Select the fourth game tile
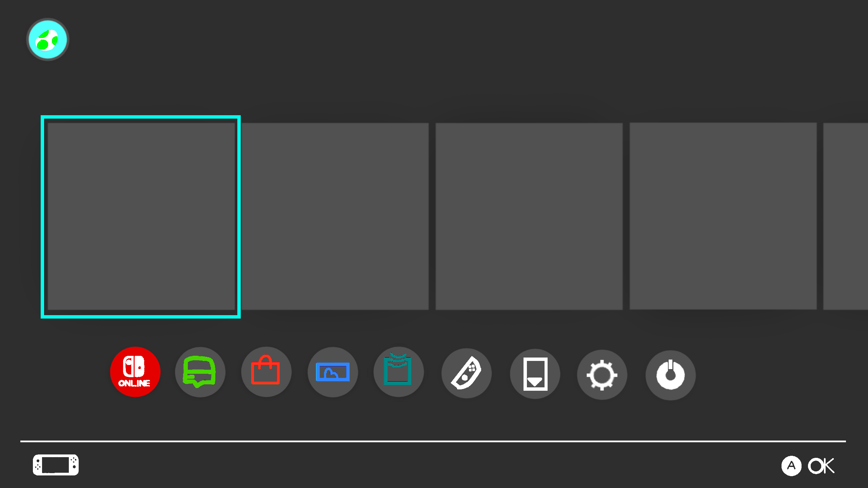The height and width of the screenshot is (488, 868). (723, 216)
